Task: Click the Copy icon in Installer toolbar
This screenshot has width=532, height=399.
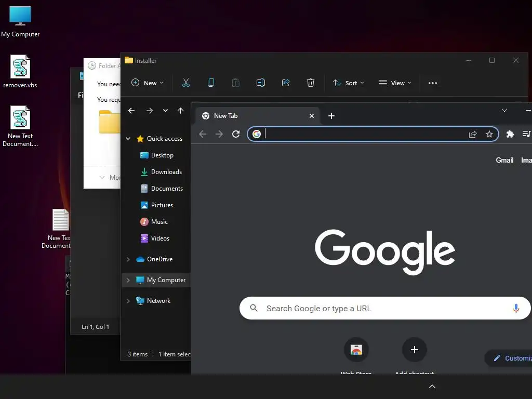Action: pos(211,83)
